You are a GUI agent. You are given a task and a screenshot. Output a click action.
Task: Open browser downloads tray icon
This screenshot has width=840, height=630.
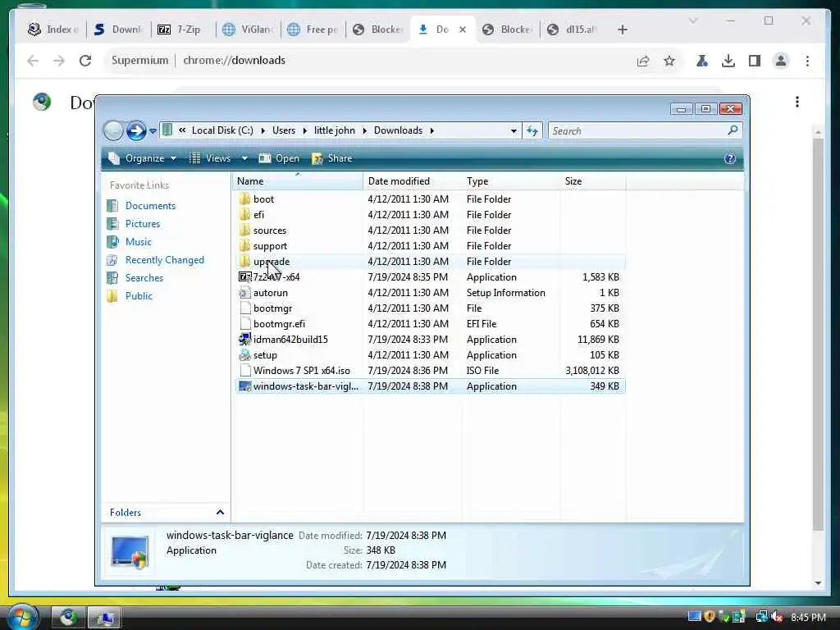tap(728, 61)
